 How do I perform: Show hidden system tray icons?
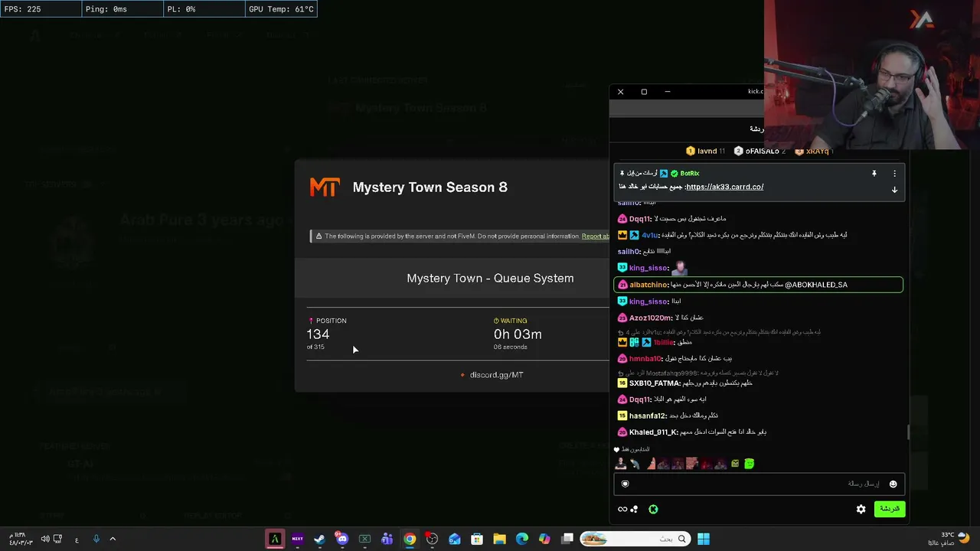point(113,540)
